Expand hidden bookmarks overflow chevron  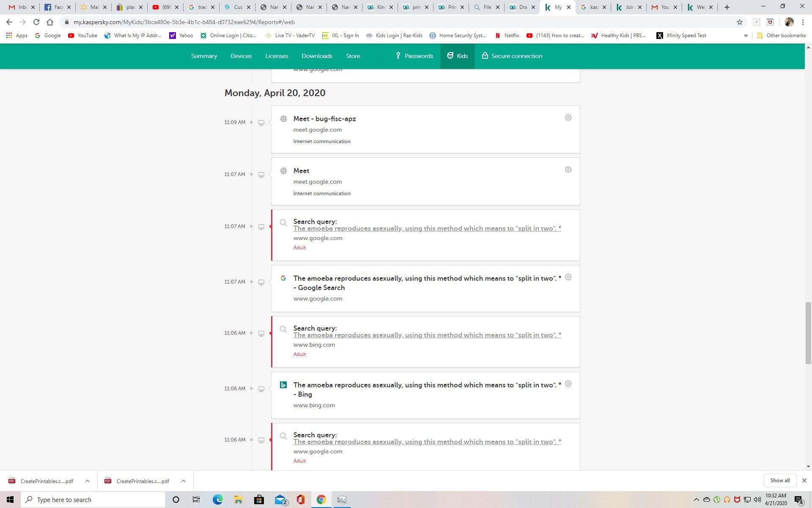746,36
